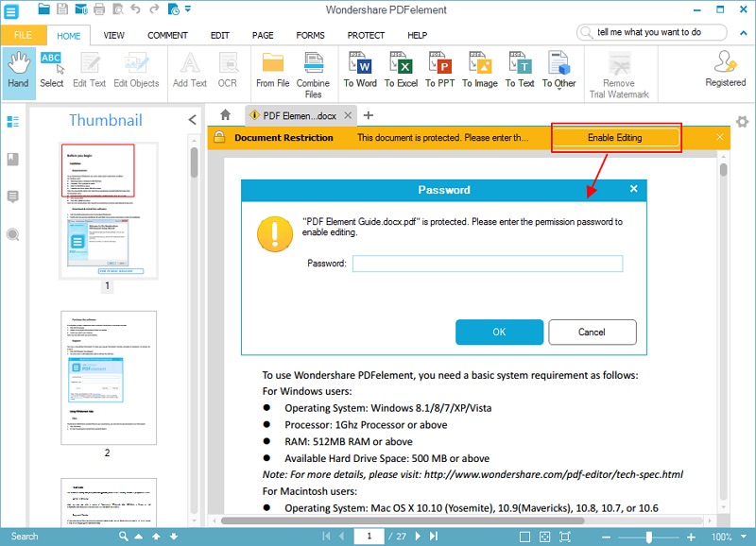The image size is (756, 546).
Task: Open the zoom level dropdown at 100%
Action: click(x=744, y=537)
